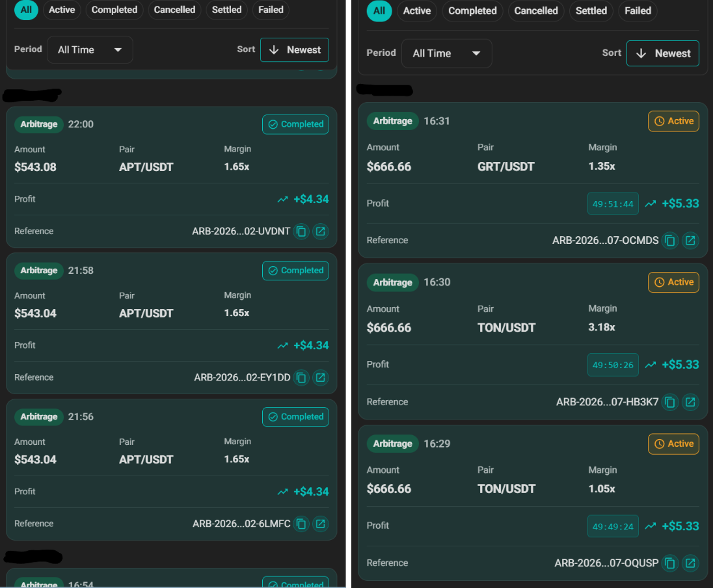Click the 3.18x margin value
The image size is (713, 588).
602,327
